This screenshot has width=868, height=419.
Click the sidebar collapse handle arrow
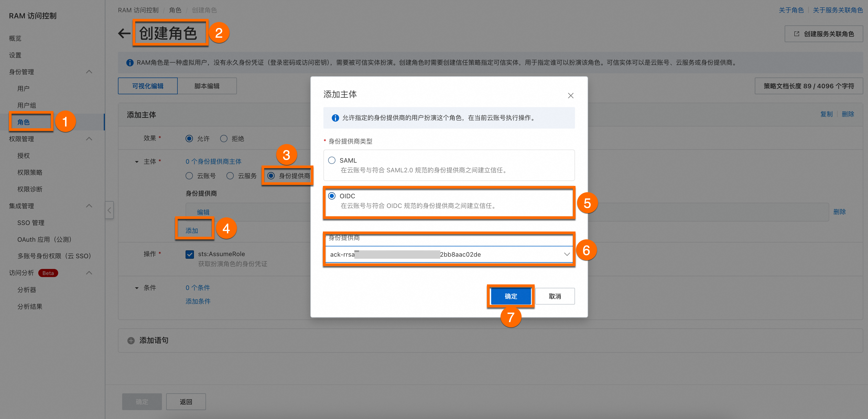pyautogui.click(x=109, y=210)
